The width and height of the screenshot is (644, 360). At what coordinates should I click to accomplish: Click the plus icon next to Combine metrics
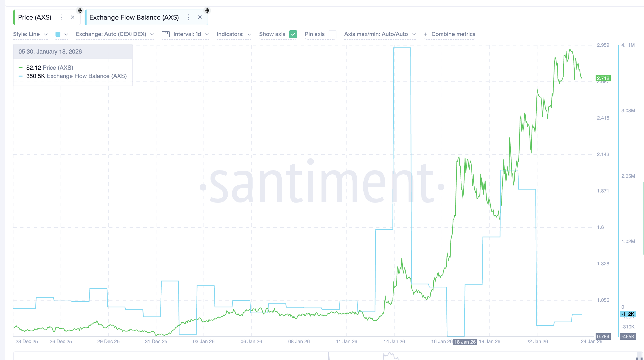point(426,34)
